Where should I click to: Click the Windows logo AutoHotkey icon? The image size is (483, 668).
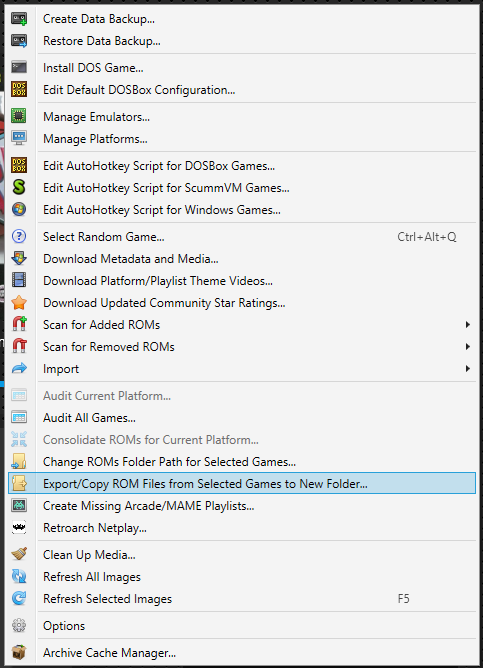coord(19,209)
